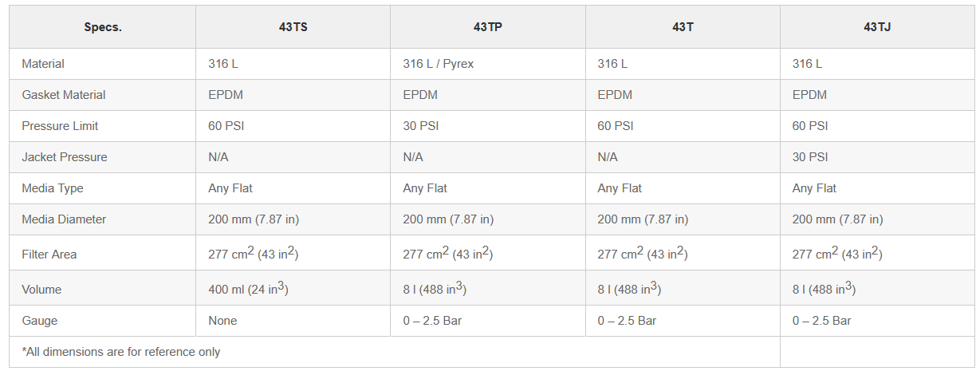Click the 30 PSI pressure limit for 43TP
The width and height of the screenshot is (980, 375).
point(421,126)
